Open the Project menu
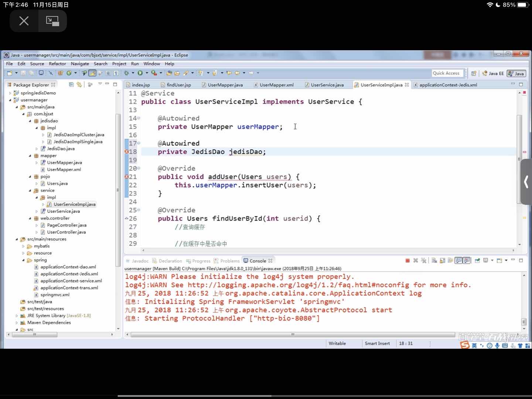The width and height of the screenshot is (532, 399). (119, 64)
